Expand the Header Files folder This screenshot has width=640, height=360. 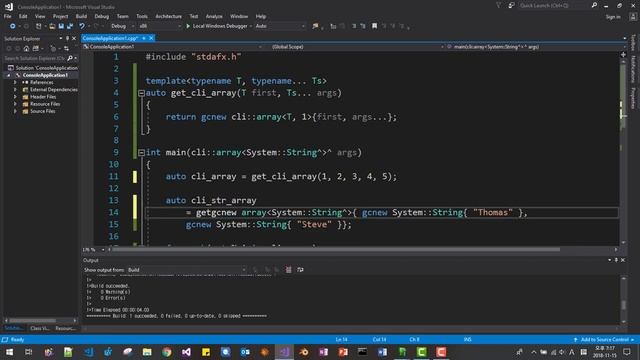[x=15, y=97]
